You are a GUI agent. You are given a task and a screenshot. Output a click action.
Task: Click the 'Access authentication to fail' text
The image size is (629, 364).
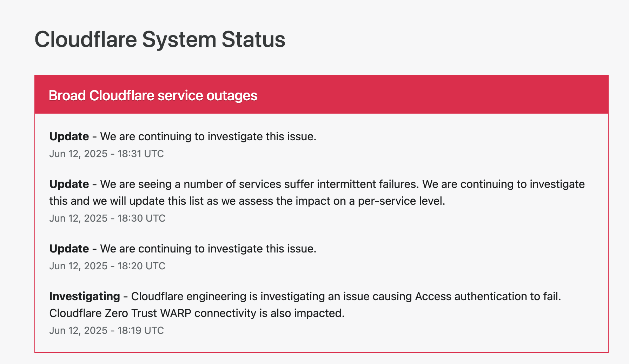tap(488, 296)
